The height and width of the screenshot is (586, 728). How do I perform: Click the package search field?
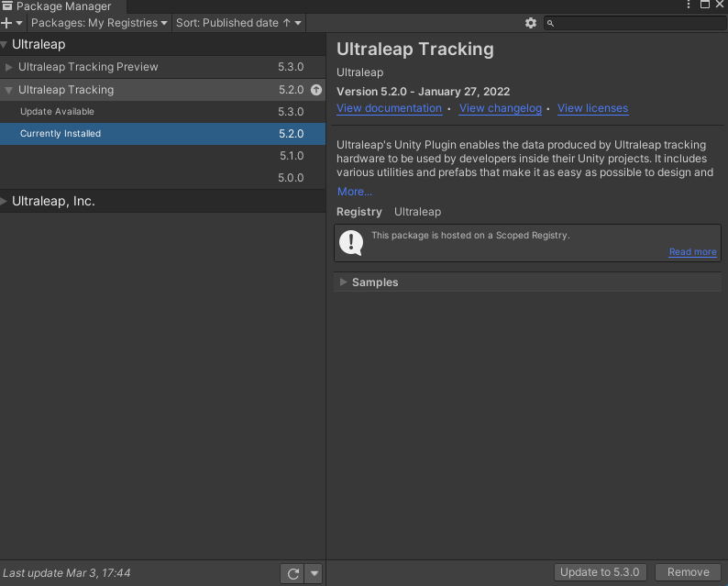(x=637, y=23)
